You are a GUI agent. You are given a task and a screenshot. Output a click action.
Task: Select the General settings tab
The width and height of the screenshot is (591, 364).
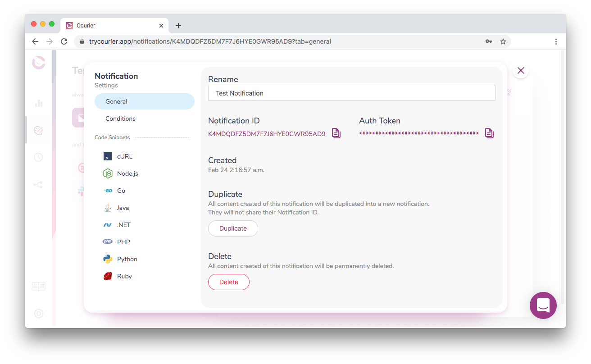point(145,101)
